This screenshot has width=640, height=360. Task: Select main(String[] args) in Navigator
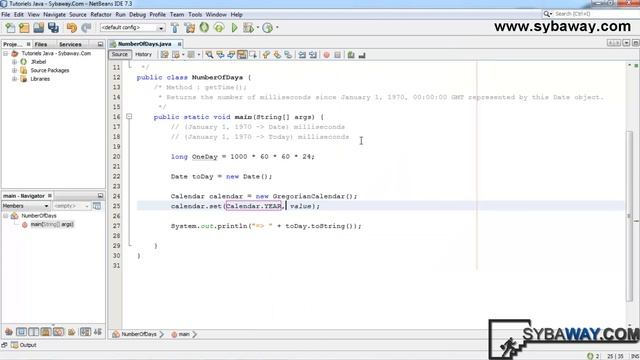pos(52,224)
